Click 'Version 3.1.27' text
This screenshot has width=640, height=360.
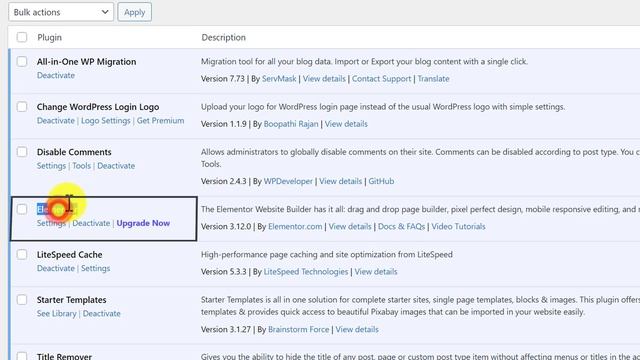pyautogui.click(x=226, y=329)
